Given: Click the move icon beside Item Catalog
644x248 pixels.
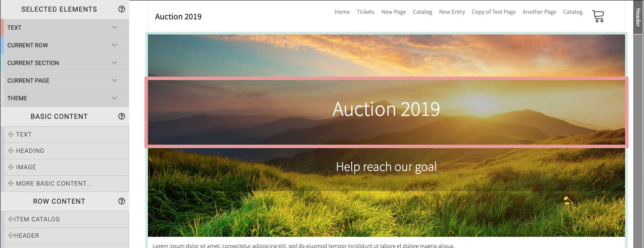Looking at the screenshot, I should (x=11, y=219).
